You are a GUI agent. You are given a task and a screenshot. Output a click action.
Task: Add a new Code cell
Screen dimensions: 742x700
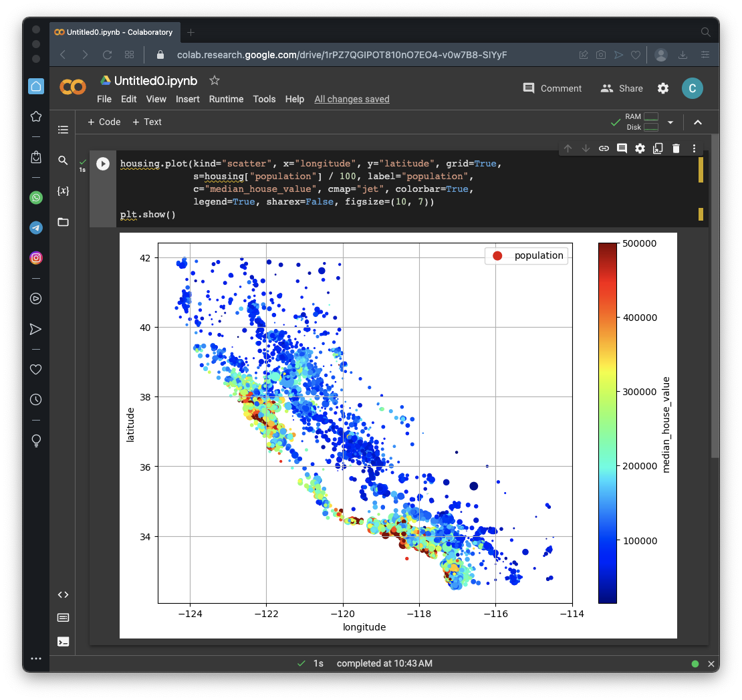click(x=104, y=122)
